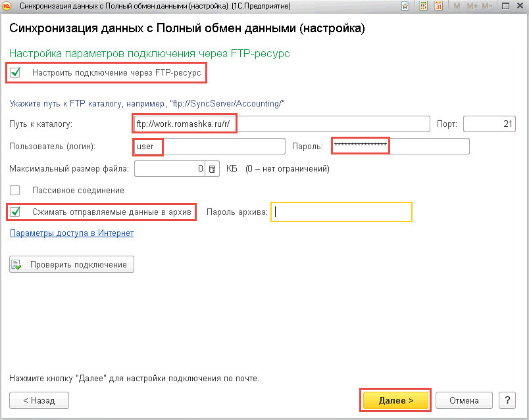The width and height of the screenshot is (529, 420).
Task: Click the M- memory subtract button
Action: pos(487,6)
